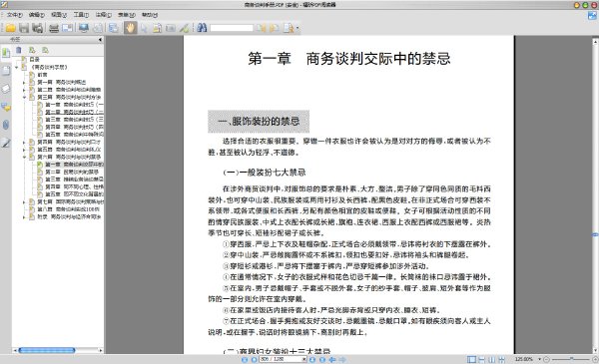
Task: Select the 第四篇 bookmark
Action: point(69,142)
